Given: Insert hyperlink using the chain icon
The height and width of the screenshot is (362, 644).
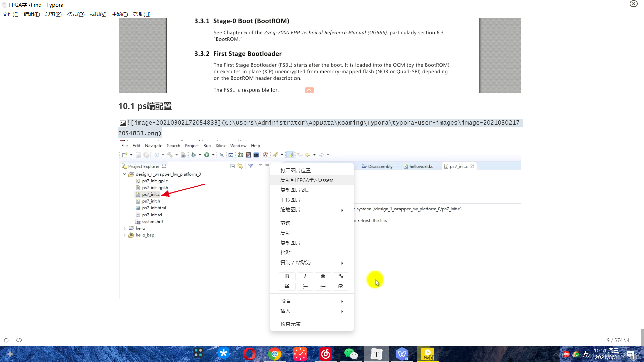Looking at the screenshot, I should point(341,276).
